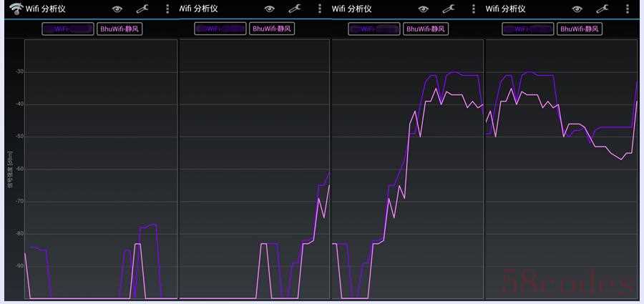Toggle the eye view icon in the leftmost panel

(x=116, y=9)
